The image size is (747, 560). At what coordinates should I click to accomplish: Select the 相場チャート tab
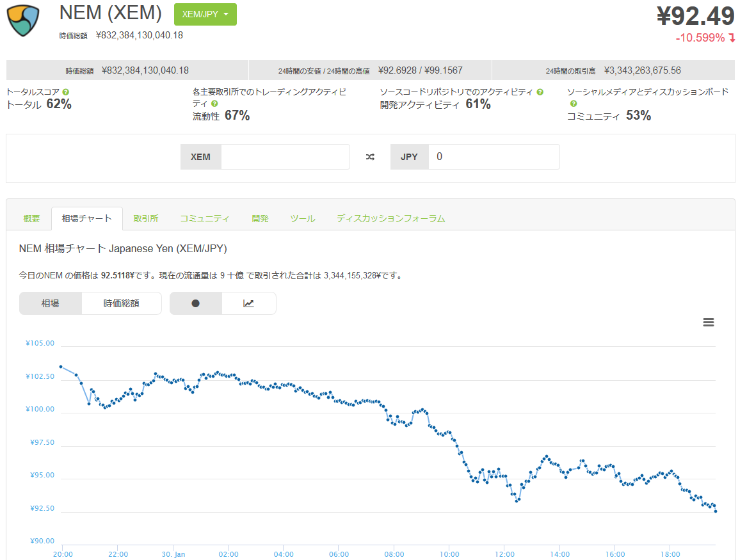click(x=86, y=219)
